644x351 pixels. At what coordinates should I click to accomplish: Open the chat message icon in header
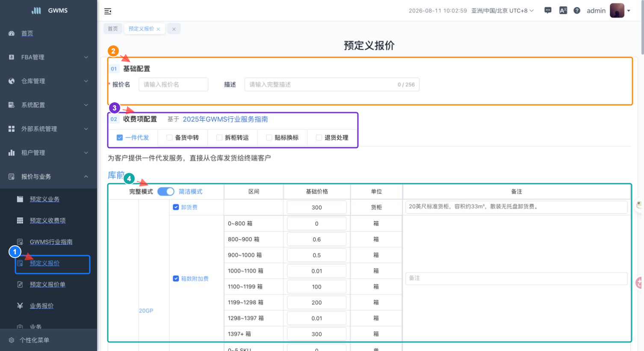(x=548, y=11)
